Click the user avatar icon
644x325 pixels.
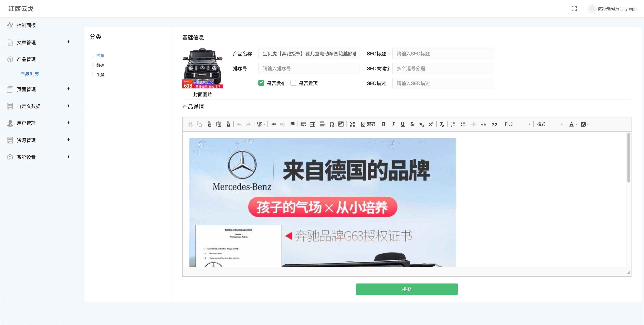click(x=592, y=9)
